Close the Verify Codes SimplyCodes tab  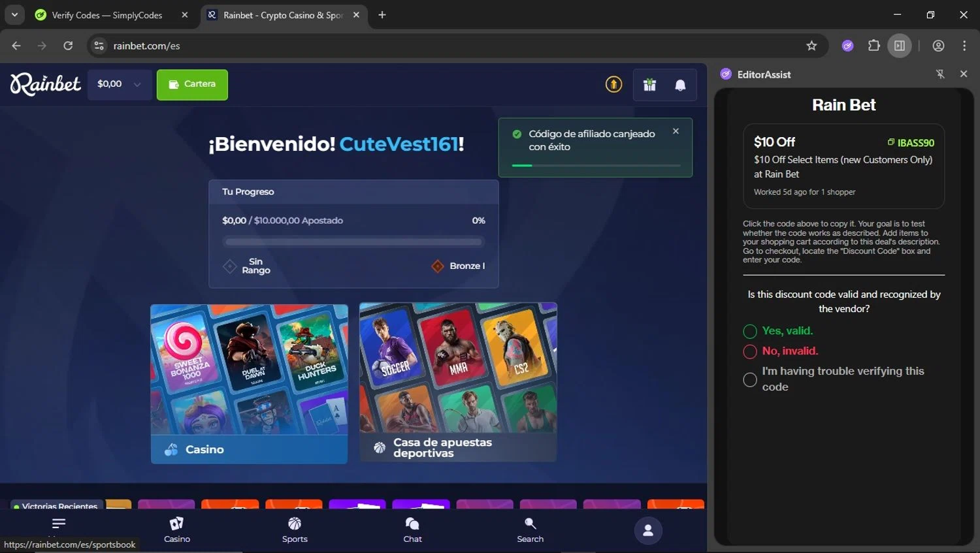(185, 15)
